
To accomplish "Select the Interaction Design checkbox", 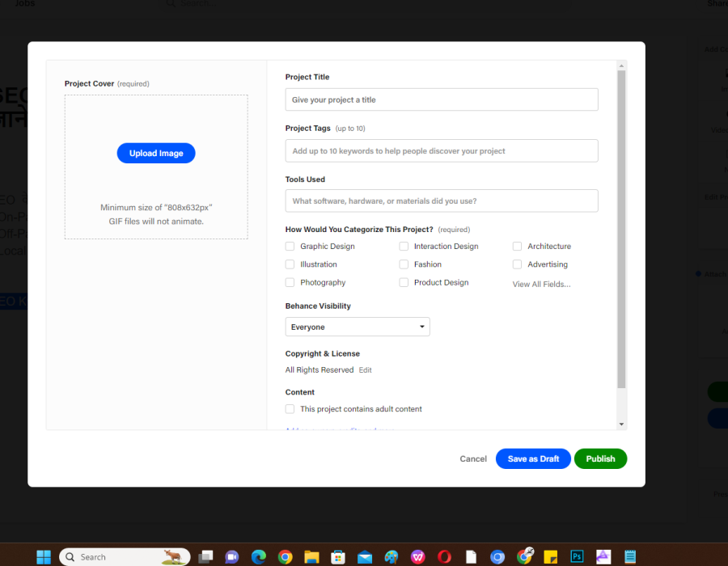I will pos(404,247).
